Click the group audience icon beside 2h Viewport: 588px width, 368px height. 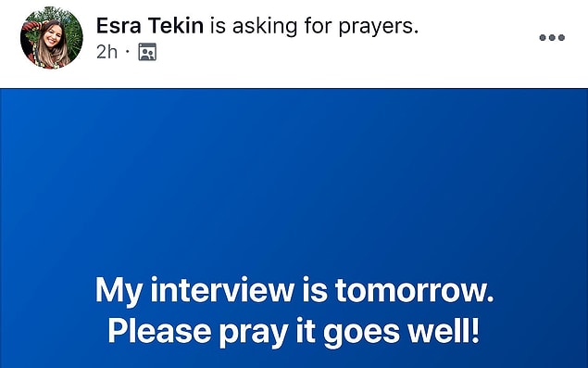tap(147, 52)
